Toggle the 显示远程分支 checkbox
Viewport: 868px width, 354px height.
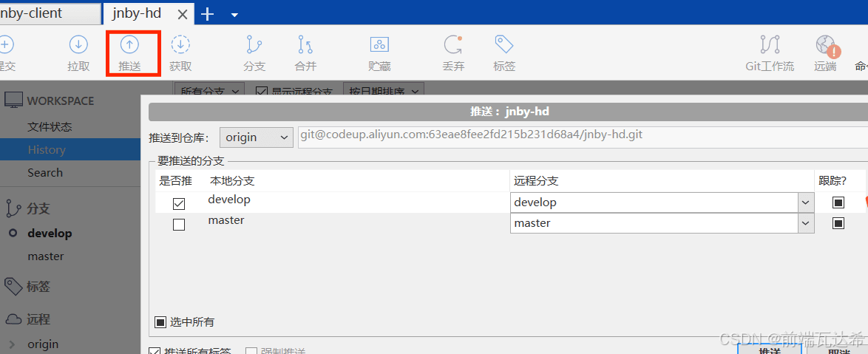[x=262, y=91]
